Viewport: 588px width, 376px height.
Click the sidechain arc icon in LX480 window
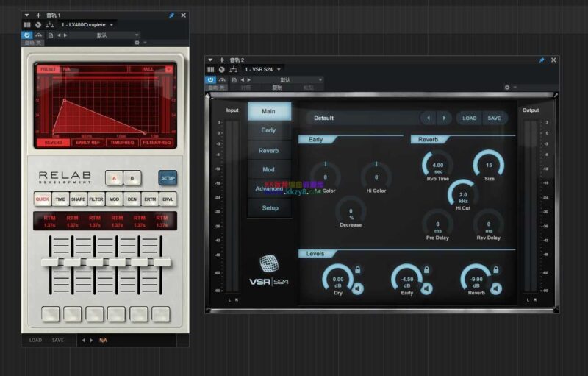[39, 35]
